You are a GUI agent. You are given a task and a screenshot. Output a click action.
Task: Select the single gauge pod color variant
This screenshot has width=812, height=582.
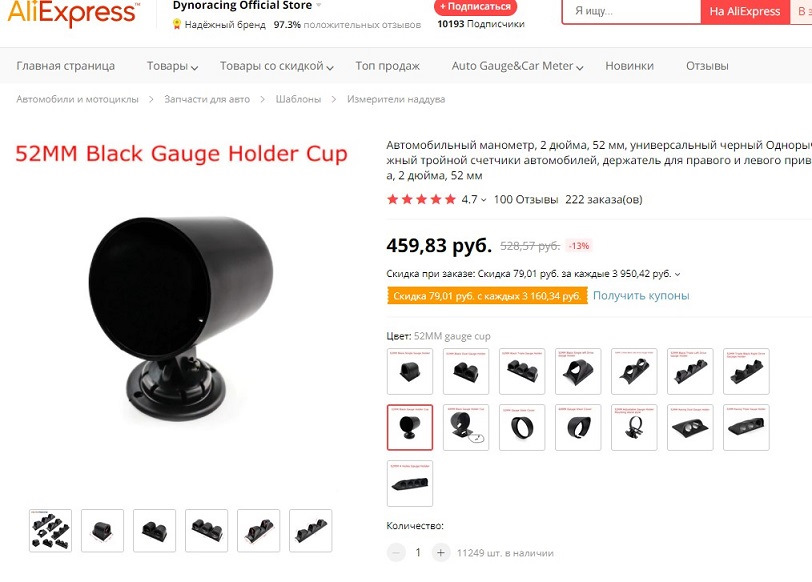pyautogui.click(x=410, y=371)
